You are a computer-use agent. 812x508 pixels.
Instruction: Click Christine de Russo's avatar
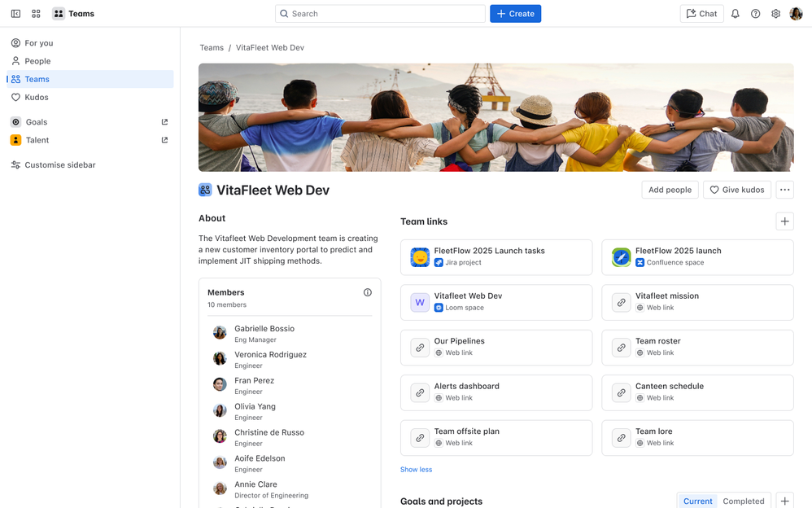pyautogui.click(x=220, y=436)
